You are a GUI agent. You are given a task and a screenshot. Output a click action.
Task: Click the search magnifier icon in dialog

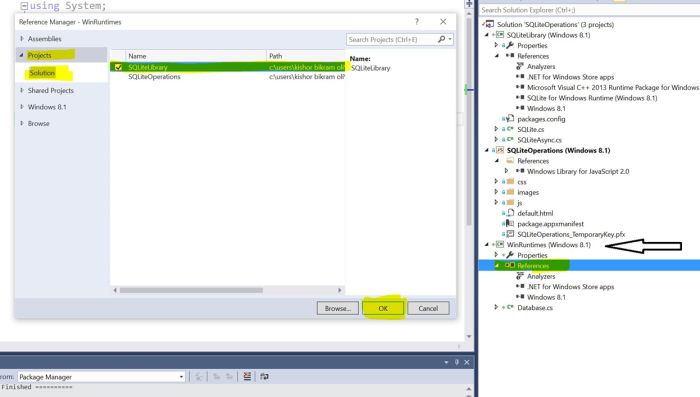point(442,39)
